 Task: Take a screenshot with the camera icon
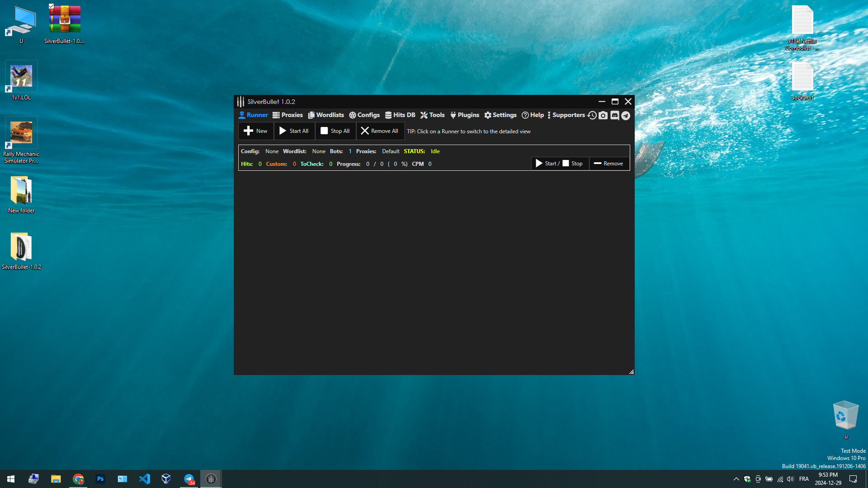coord(603,115)
